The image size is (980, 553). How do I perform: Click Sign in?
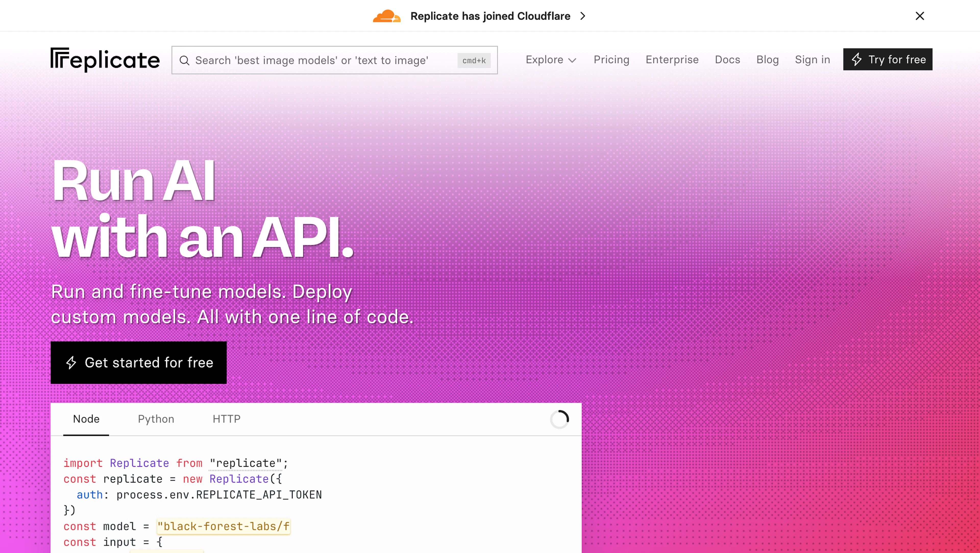[812, 60]
